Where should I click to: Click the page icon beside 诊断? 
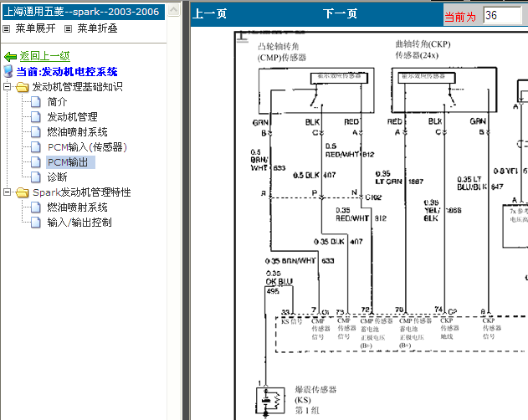36,177
